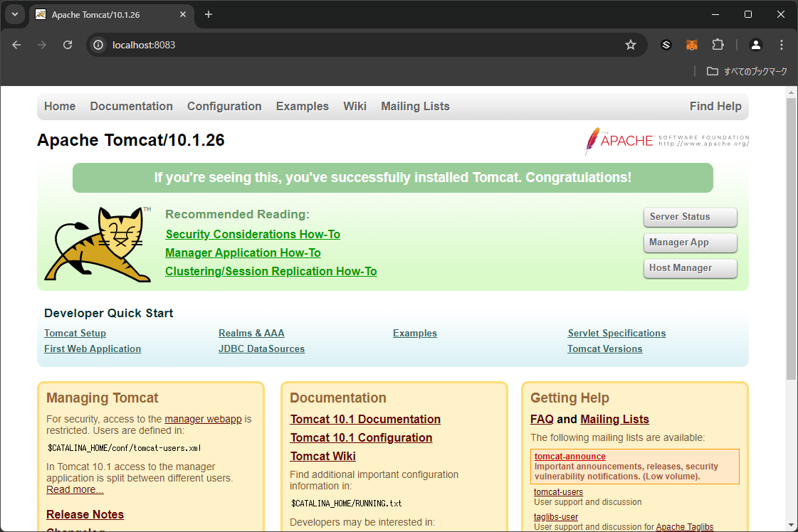Screen dimensions: 798x532
Task: Click the Manager App button
Action: [689, 243]
